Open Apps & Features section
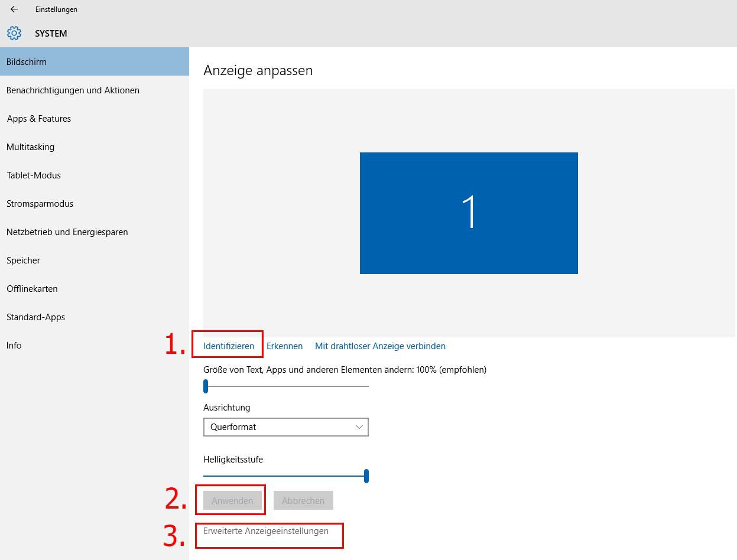Screen dimensions: 737x560 pos(95,119)
